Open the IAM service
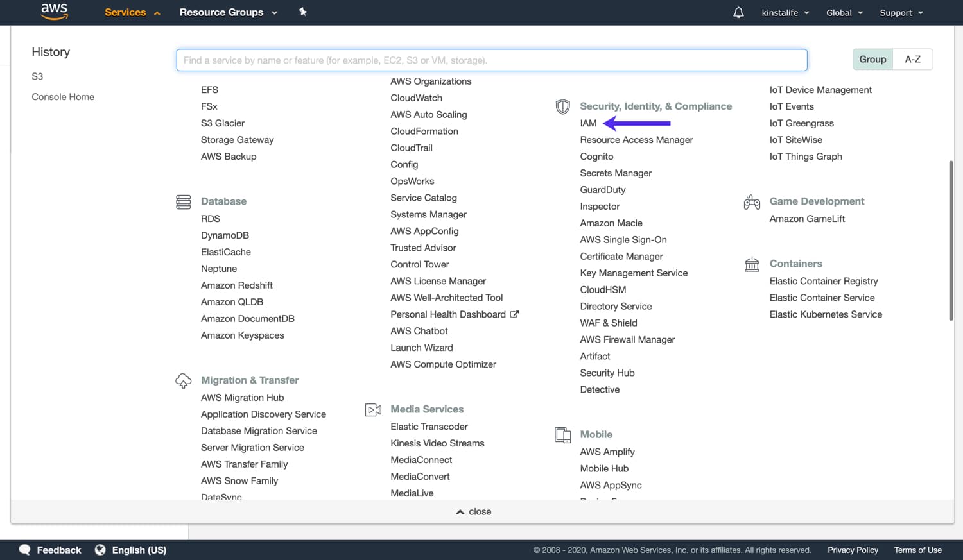 tap(588, 123)
